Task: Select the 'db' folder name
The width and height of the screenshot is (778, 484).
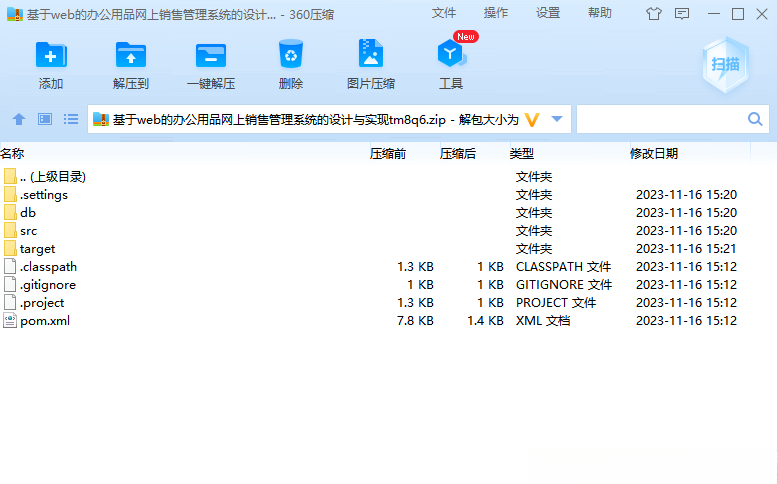Action: (x=28, y=212)
